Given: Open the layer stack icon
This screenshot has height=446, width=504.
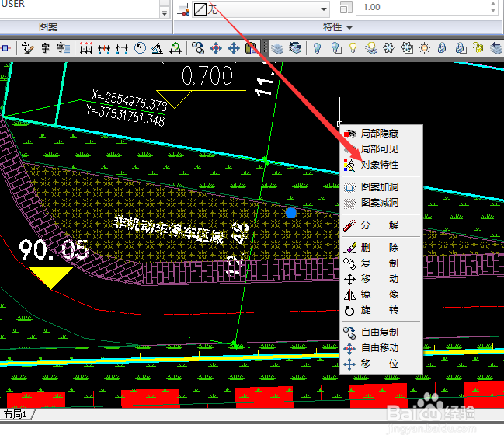Looking at the screenshot, I should click(276, 48).
